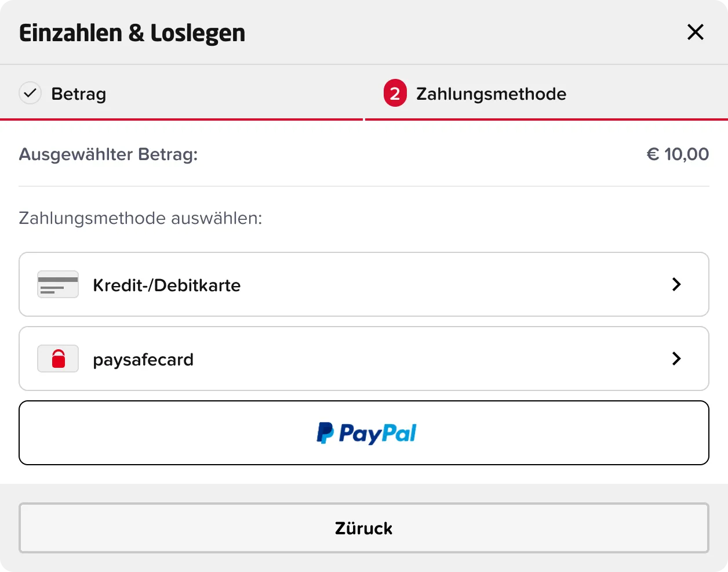Click the red progress line under Betrag

(x=181, y=120)
